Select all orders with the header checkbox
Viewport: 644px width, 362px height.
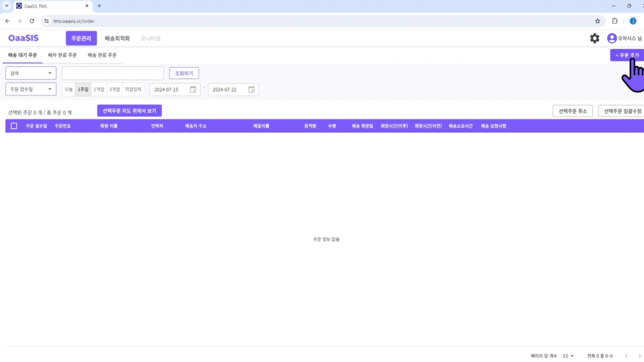point(14,125)
